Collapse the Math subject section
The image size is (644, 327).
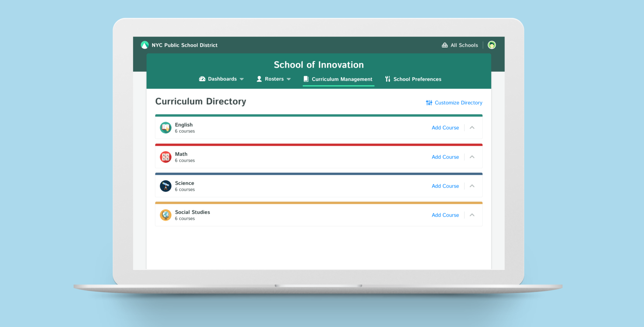coord(472,157)
